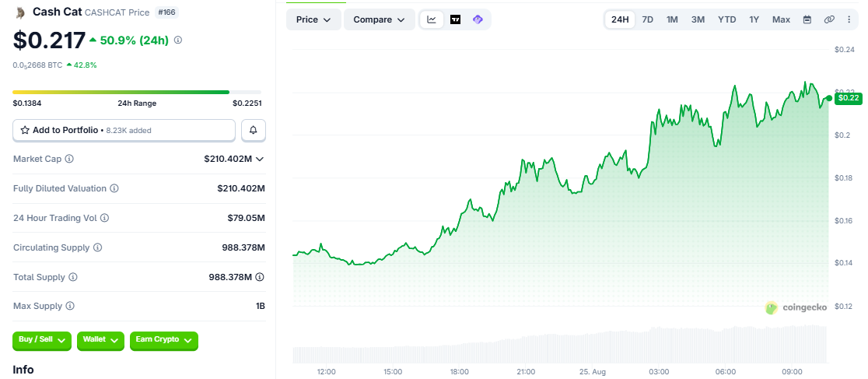Select the 7D time range
The width and height of the screenshot is (868, 379).
648,19
